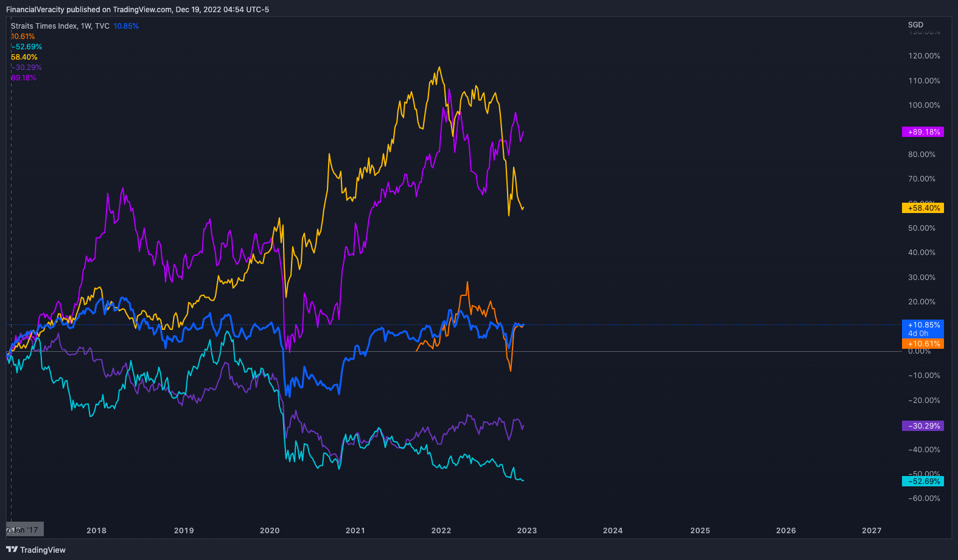Click the yellow 58.40% legend value

(24, 57)
